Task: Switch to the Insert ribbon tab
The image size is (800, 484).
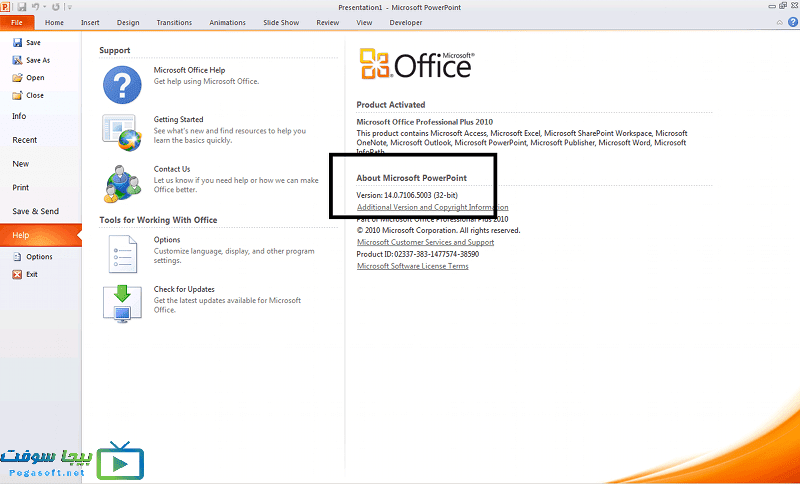Action: pos(90,22)
